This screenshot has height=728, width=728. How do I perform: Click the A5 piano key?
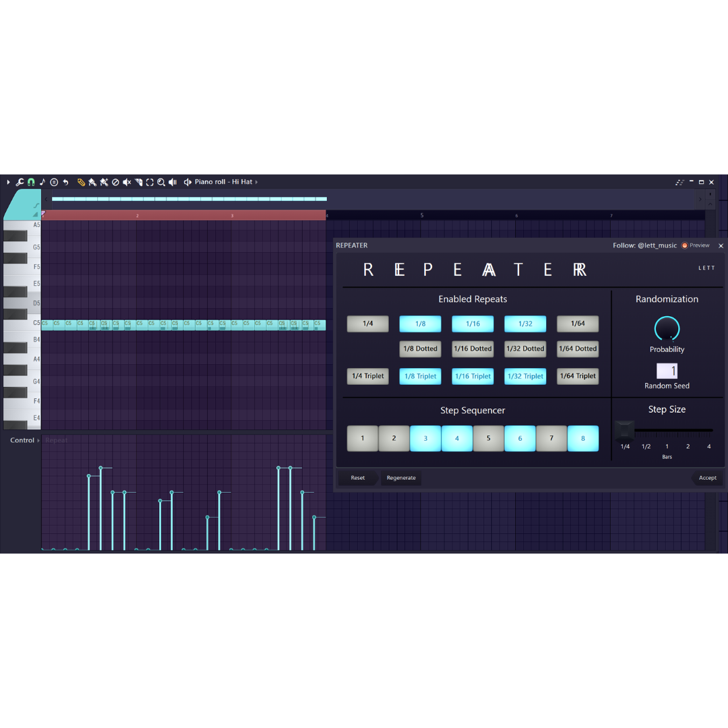tap(22, 224)
